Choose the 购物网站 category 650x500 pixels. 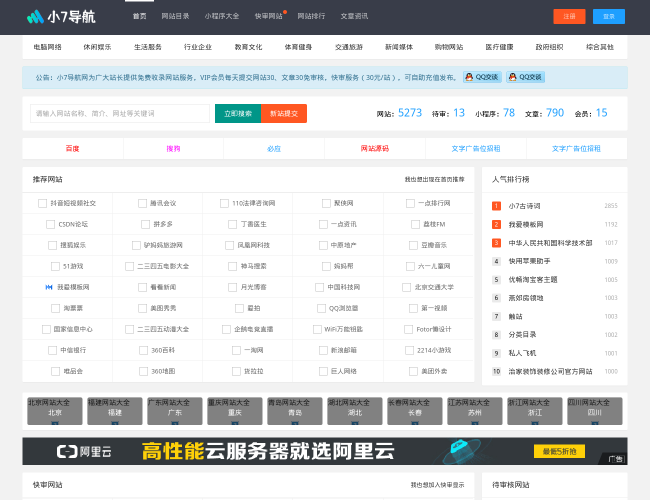pos(449,47)
